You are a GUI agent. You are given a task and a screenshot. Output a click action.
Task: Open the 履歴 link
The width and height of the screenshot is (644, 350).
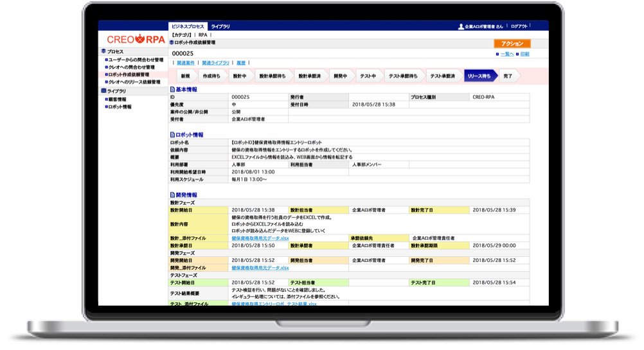241,63
